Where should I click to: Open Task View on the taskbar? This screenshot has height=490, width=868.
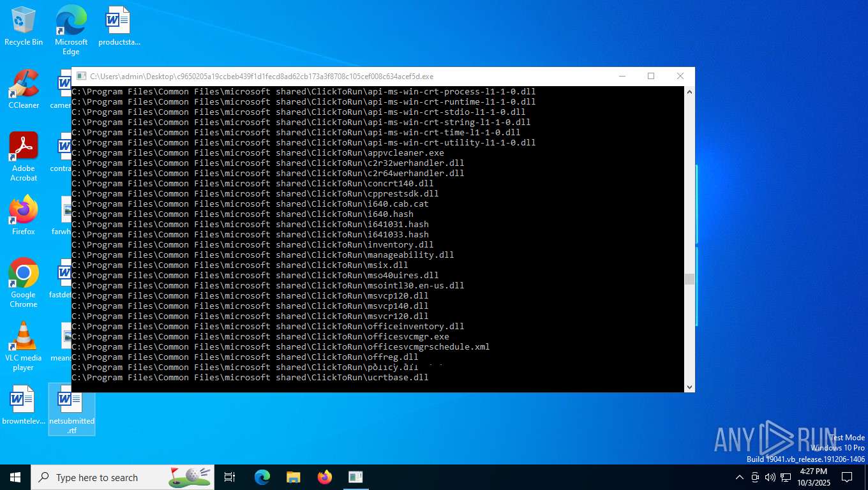click(x=230, y=477)
